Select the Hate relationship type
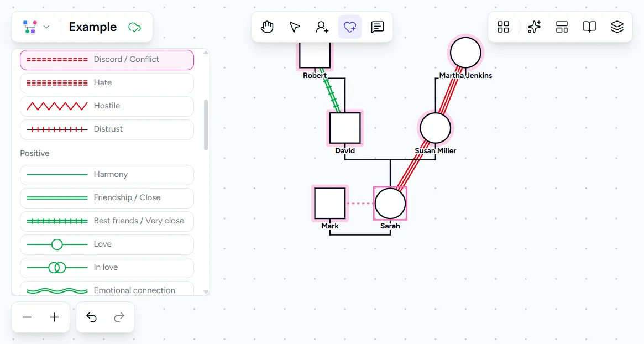Screen dimensions: 644x344 107,83
